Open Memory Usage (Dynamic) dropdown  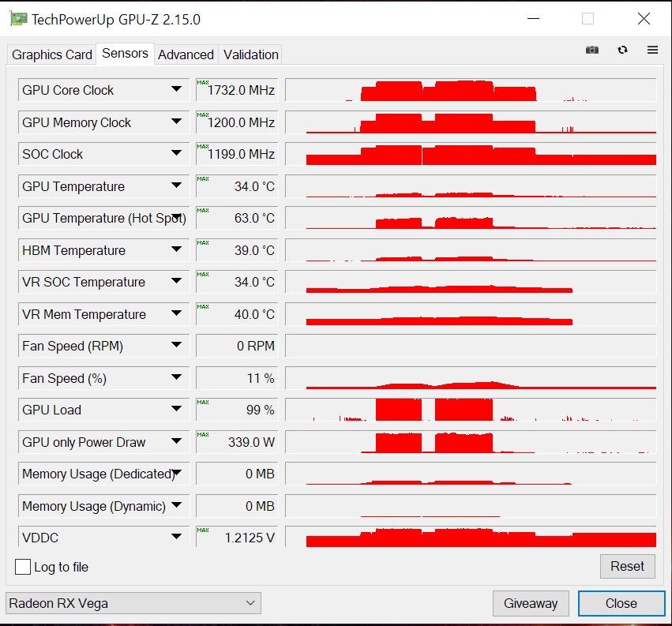pos(176,505)
